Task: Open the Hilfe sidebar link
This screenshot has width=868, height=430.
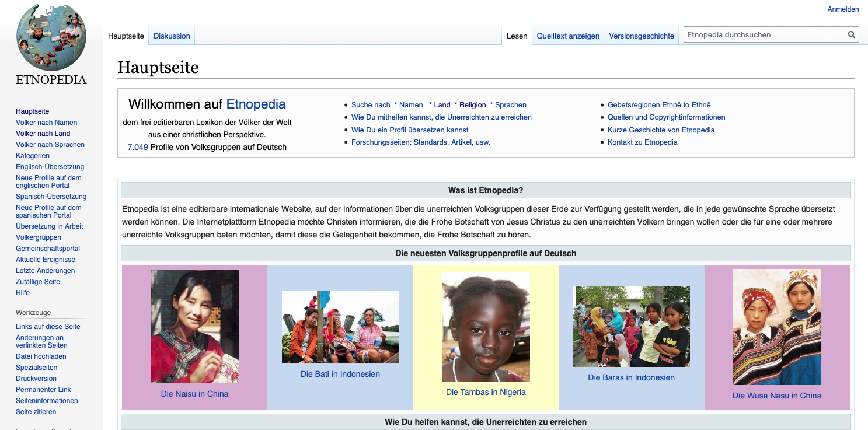Action: 23,293
